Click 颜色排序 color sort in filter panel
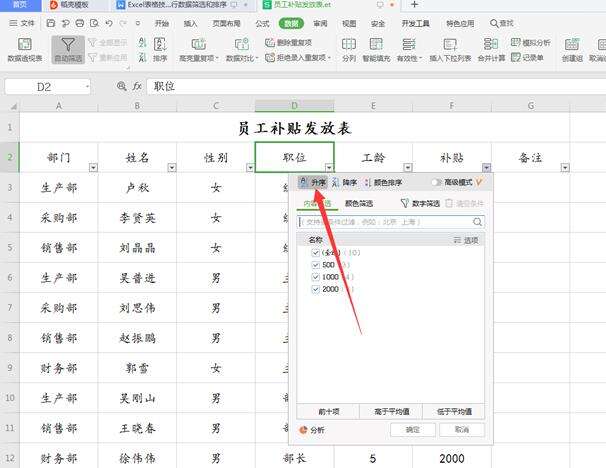Image resolution: width=606 pixels, height=468 pixels. tap(383, 182)
